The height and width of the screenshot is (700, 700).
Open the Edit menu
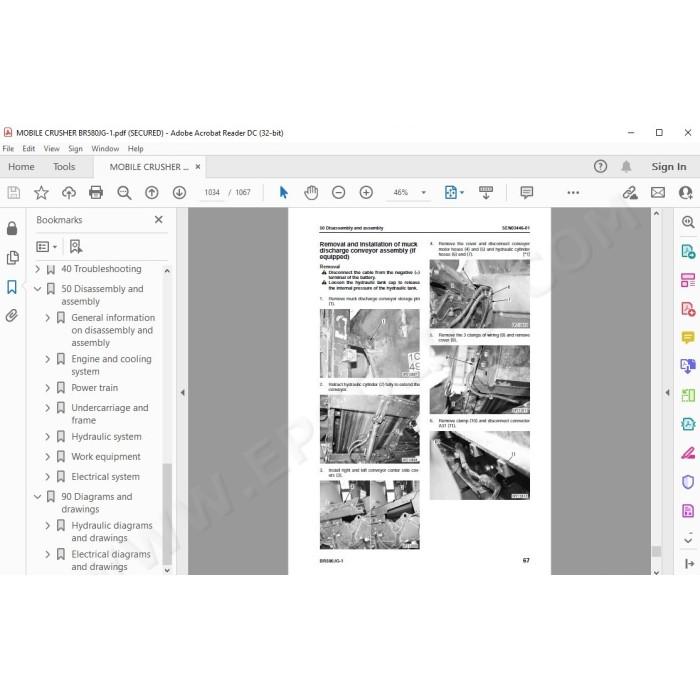[x=29, y=149]
